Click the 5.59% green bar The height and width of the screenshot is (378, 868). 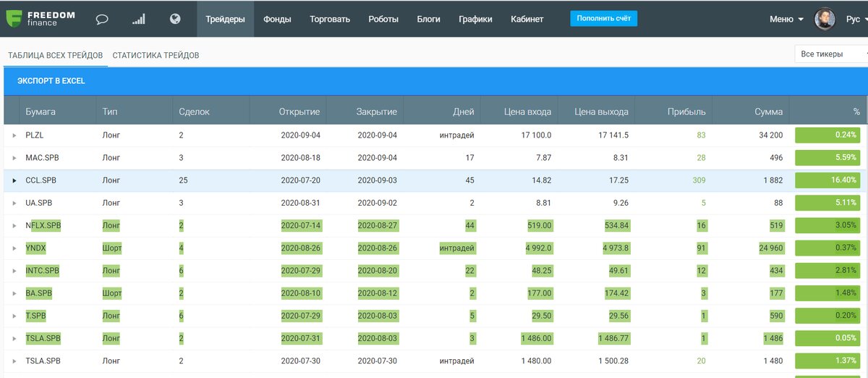(828, 158)
